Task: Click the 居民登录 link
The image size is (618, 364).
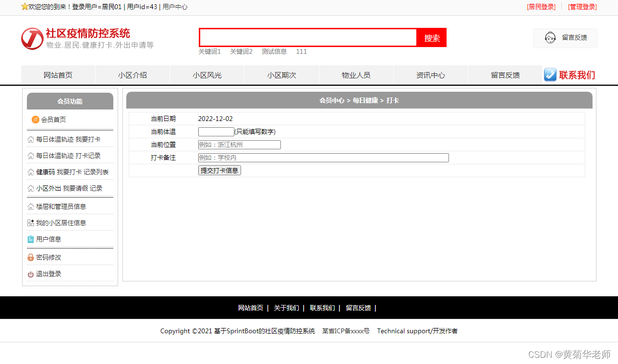Action: coord(541,7)
